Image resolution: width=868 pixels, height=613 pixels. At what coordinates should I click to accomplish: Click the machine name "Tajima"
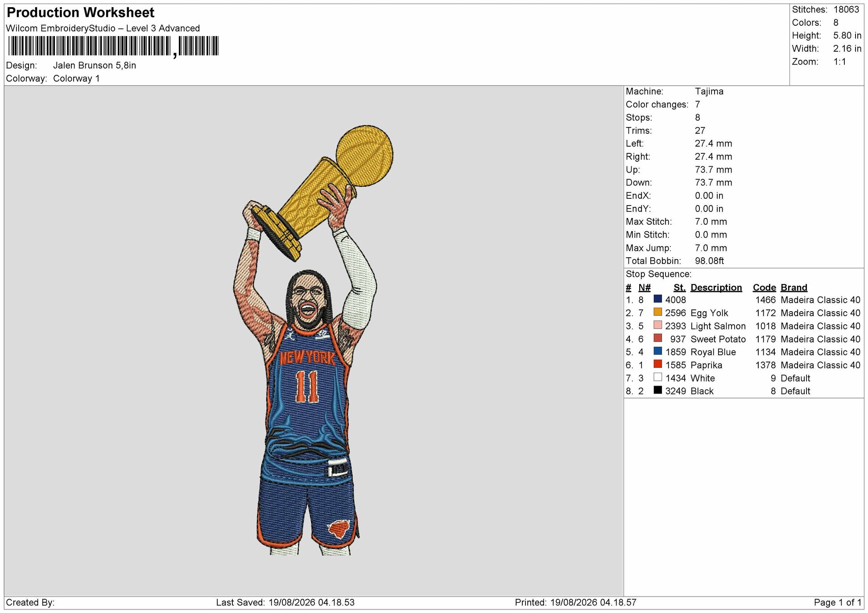point(709,91)
